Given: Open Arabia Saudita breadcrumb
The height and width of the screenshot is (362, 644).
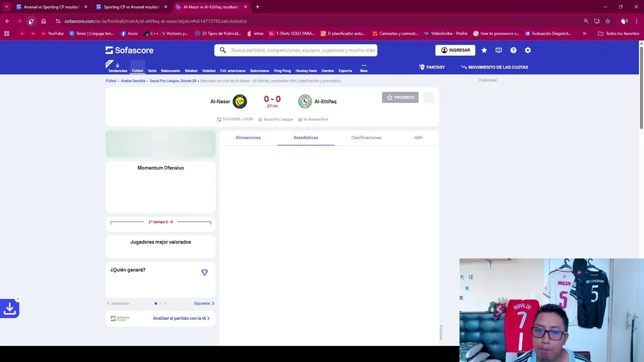Looking at the screenshot, I should coord(133,81).
